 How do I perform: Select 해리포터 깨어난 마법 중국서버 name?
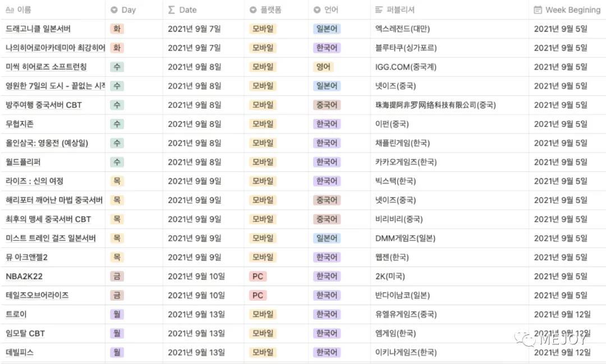[54, 200]
